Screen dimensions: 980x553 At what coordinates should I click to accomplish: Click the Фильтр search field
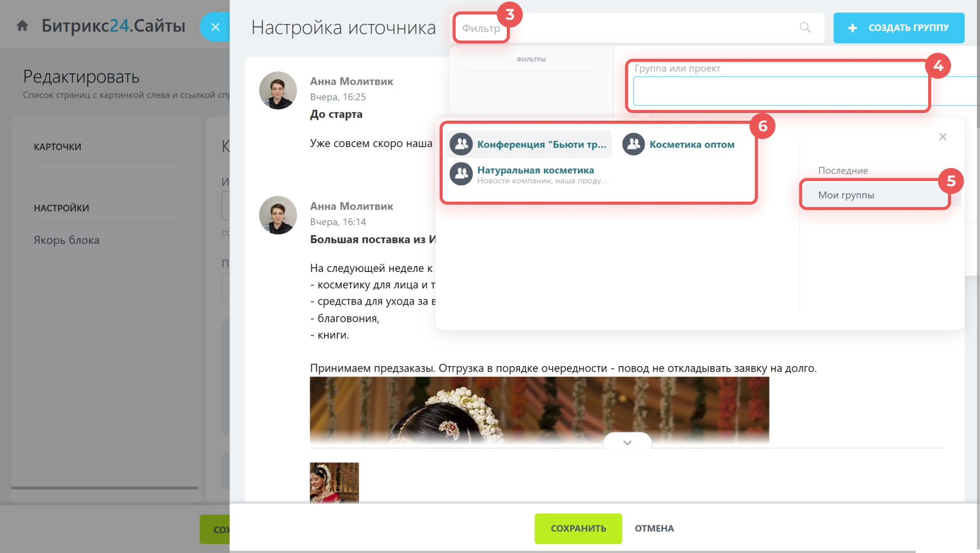click(x=638, y=27)
